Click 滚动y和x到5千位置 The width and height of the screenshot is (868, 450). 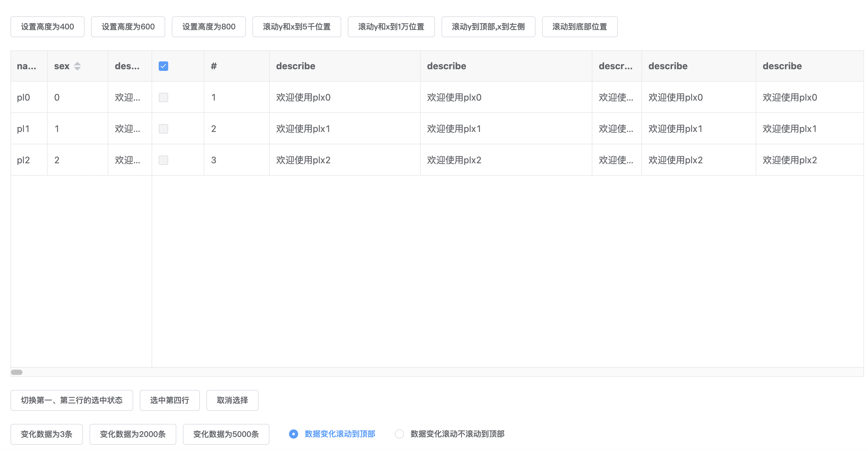297,27
